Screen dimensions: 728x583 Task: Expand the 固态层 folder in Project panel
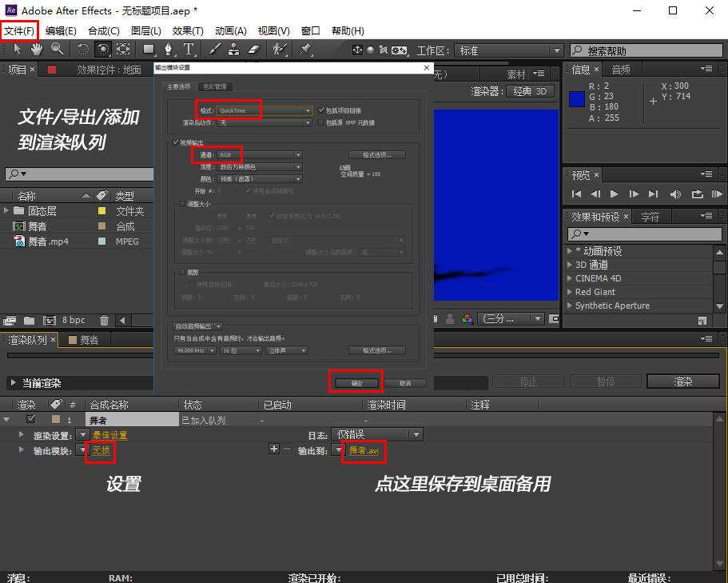pyautogui.click(x=6, y=210)
